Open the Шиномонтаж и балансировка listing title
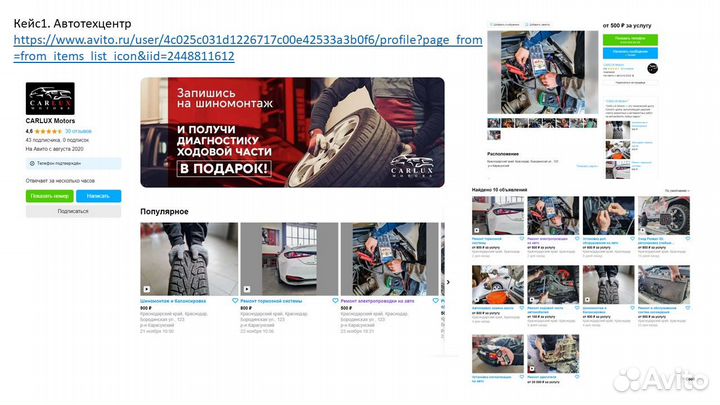 pos(174,301)
